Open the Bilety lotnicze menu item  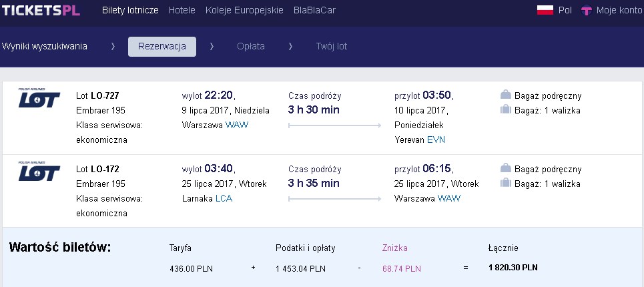[x=130, y=10]
